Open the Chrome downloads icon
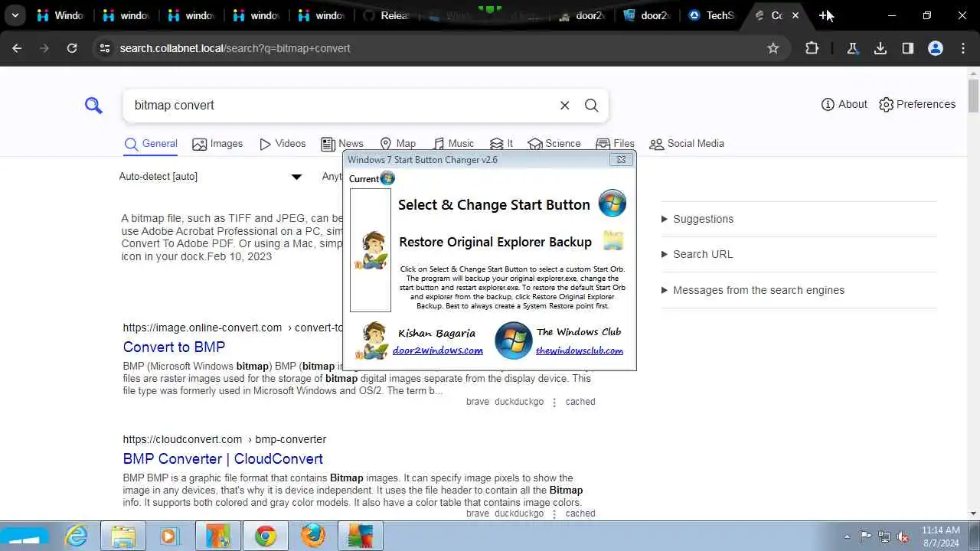Screen dimensions: 980x551 880,48
